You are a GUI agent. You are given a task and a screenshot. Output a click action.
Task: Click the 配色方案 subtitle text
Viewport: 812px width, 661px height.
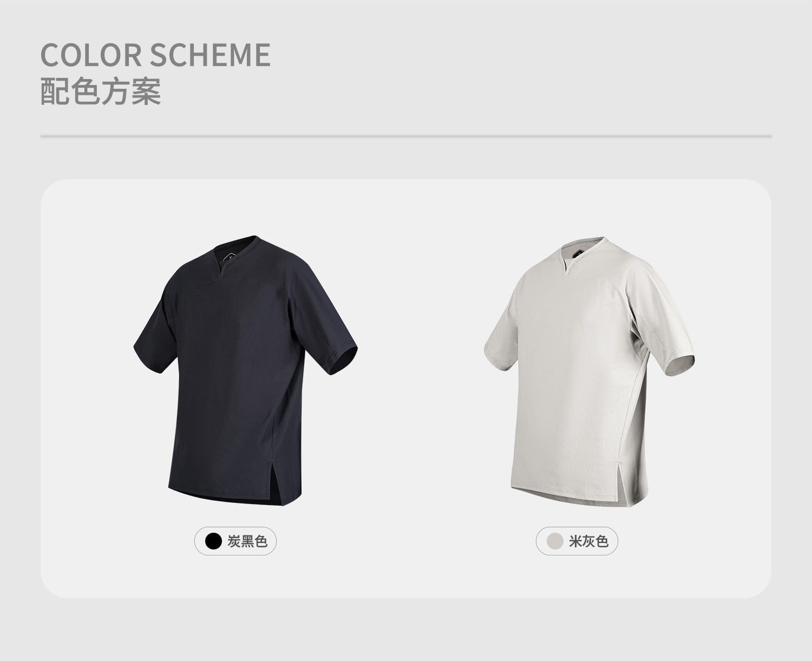pyautogui.click(x=101, y=91)
